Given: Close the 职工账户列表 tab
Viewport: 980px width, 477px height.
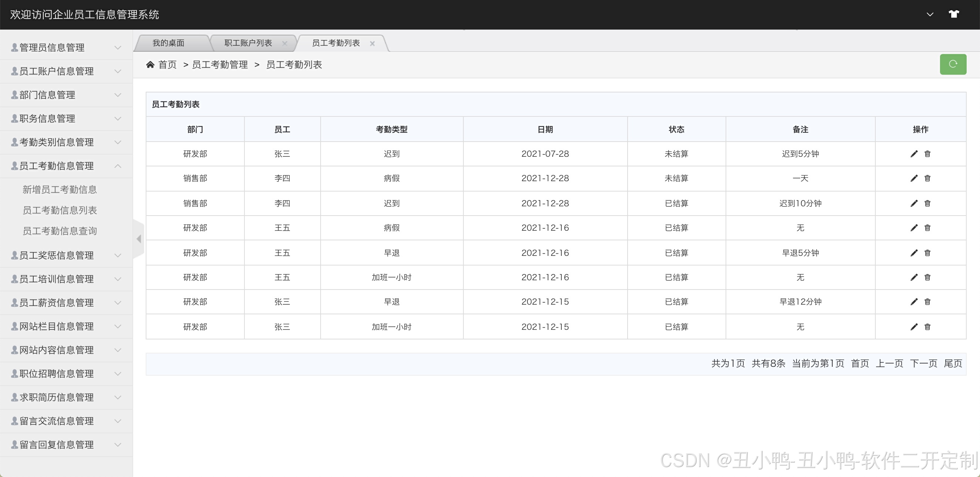Looking at the screenshot, I should [x=284, y=43].
